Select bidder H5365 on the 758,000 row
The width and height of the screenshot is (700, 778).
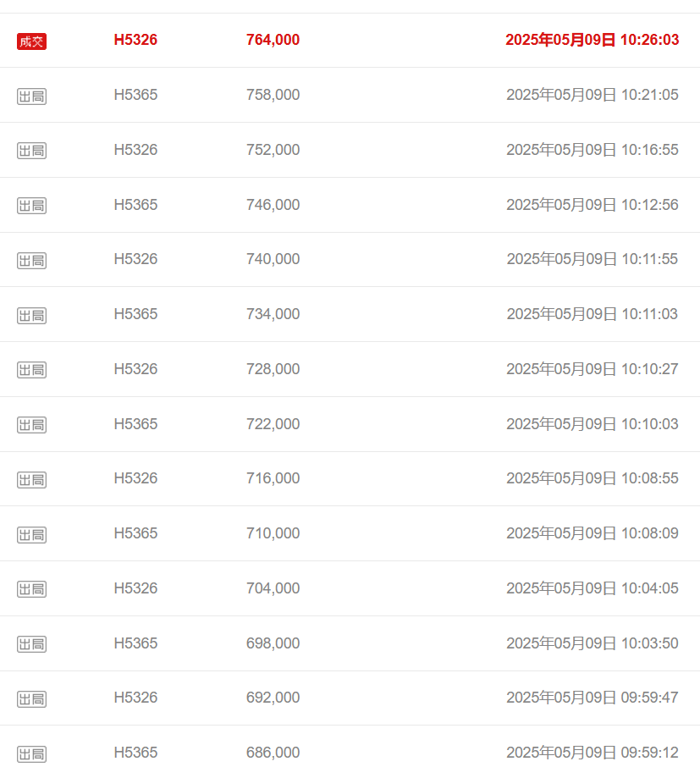135,95
